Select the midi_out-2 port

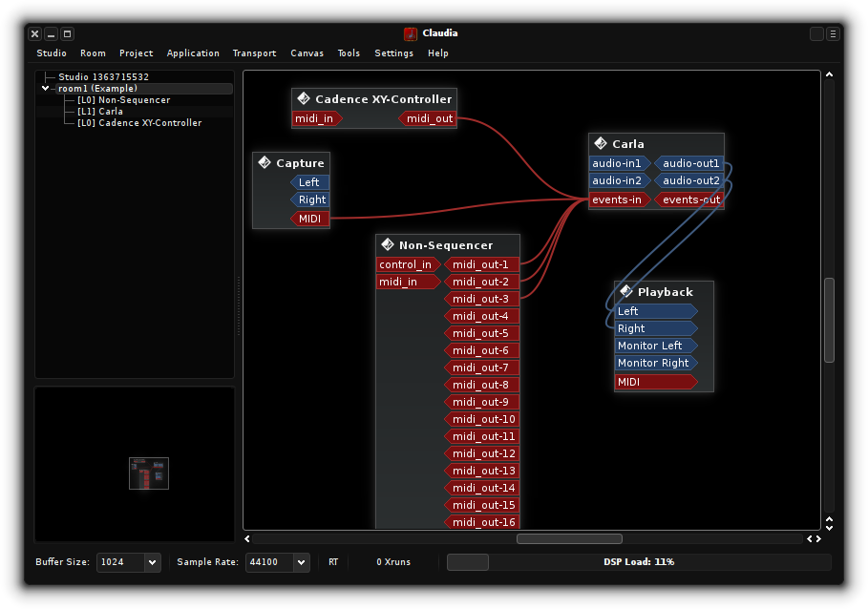[x=481, y=283]
